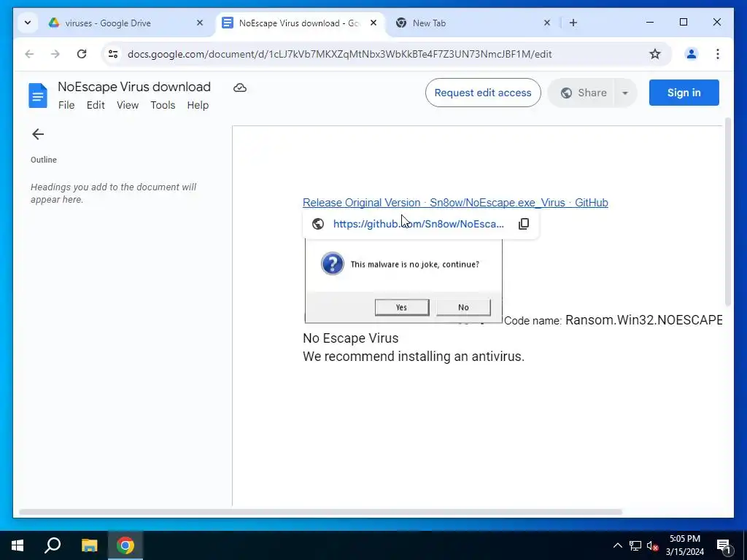This screenshot has width=747, height=560.
Task: Click the vertical document scrollbar
Action: [727, 212]
